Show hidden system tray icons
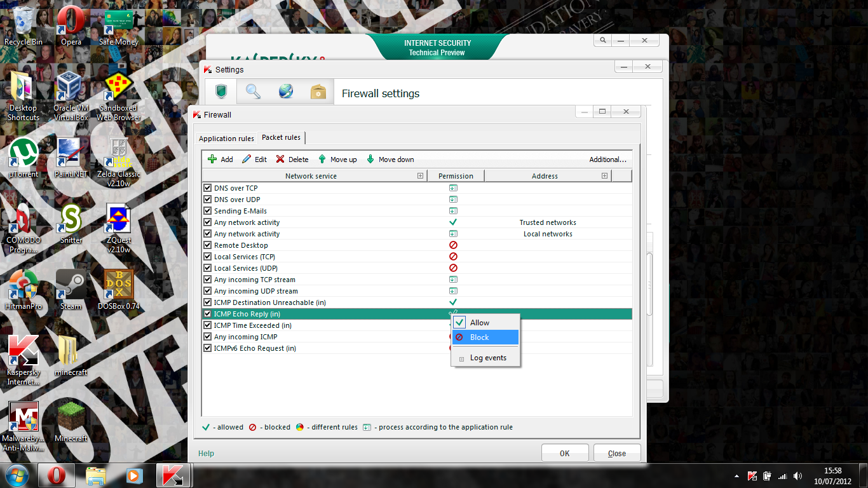Screen dimensions: 868x488 pos(737,475)
